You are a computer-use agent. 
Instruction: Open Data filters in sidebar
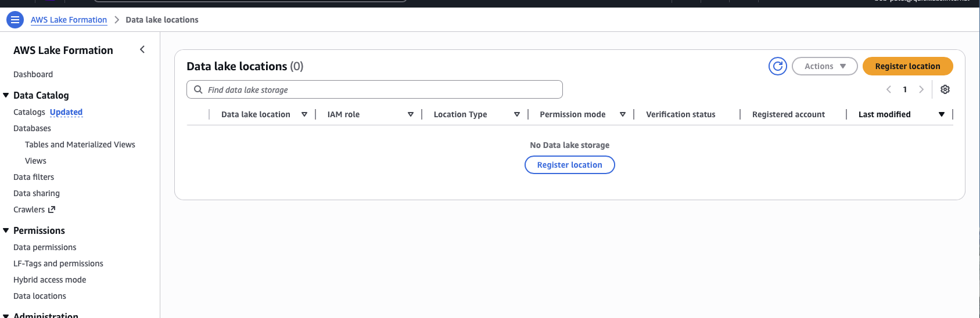tap(34, 177)
